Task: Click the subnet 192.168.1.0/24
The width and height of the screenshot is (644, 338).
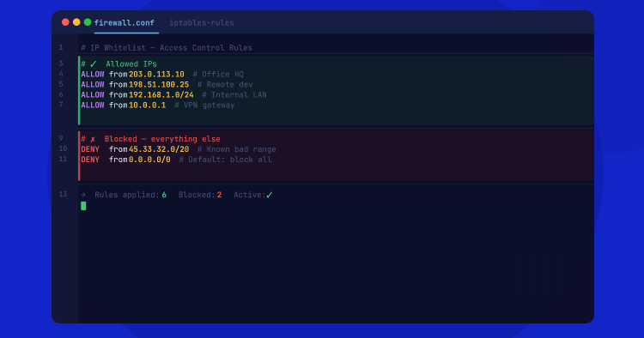Action: [161, 94]
